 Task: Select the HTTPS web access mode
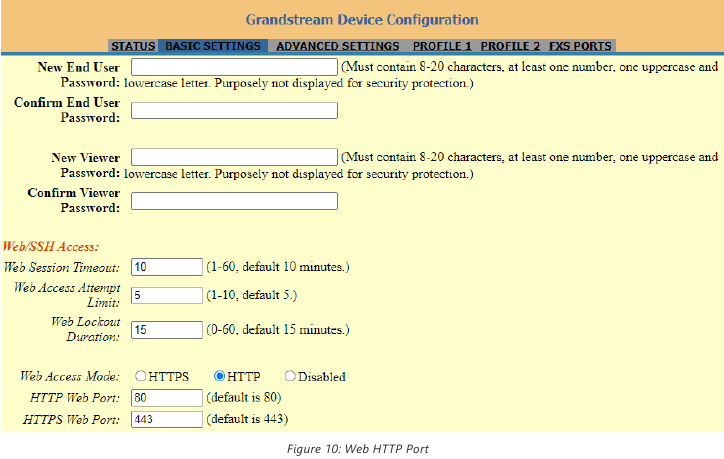tap(140, 376)
